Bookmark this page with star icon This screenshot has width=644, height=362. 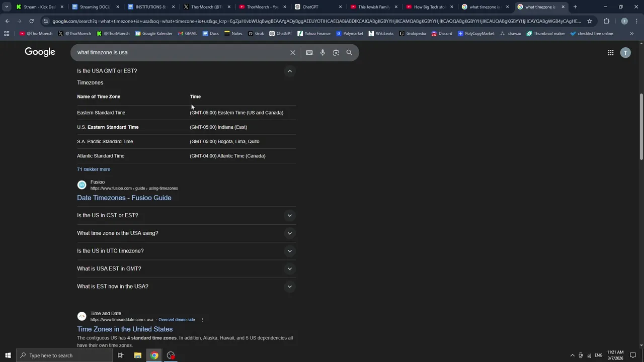(x=590, y=21)
